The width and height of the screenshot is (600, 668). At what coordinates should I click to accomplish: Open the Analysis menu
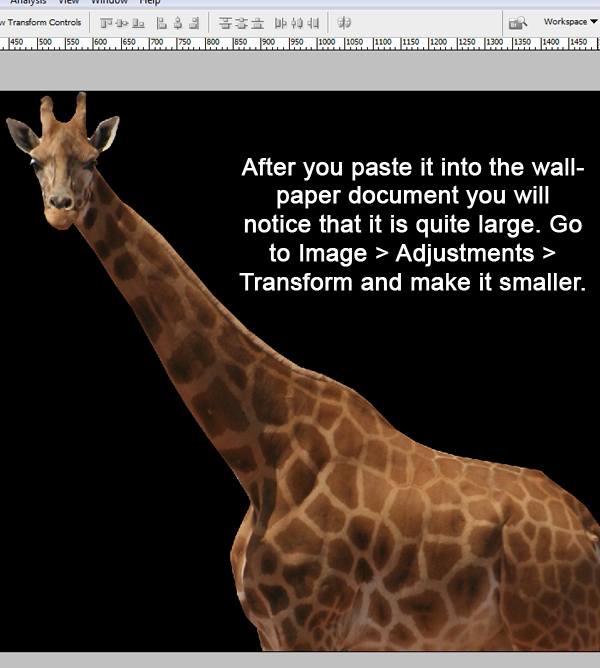point(28,2)
